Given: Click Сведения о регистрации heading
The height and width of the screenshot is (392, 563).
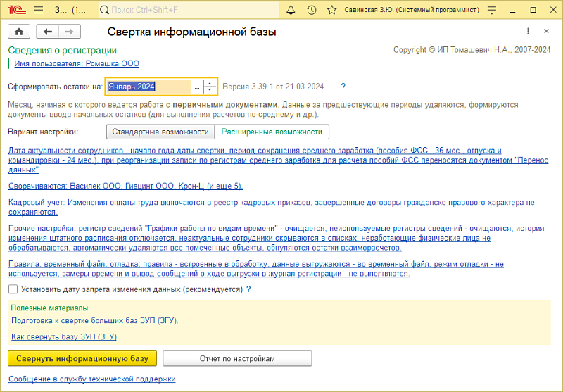Looking at the screenshot, I should tap(63, 50).
